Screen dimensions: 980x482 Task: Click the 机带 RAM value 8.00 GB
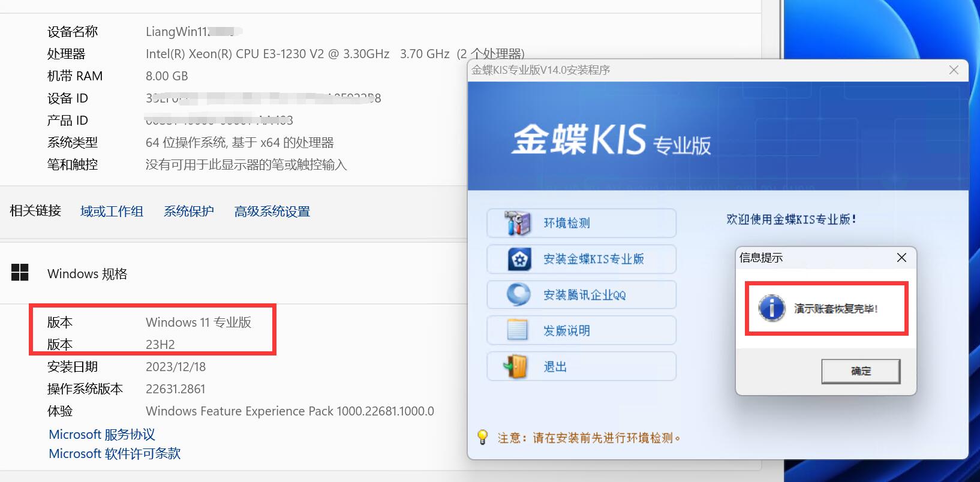coord(167,76)
